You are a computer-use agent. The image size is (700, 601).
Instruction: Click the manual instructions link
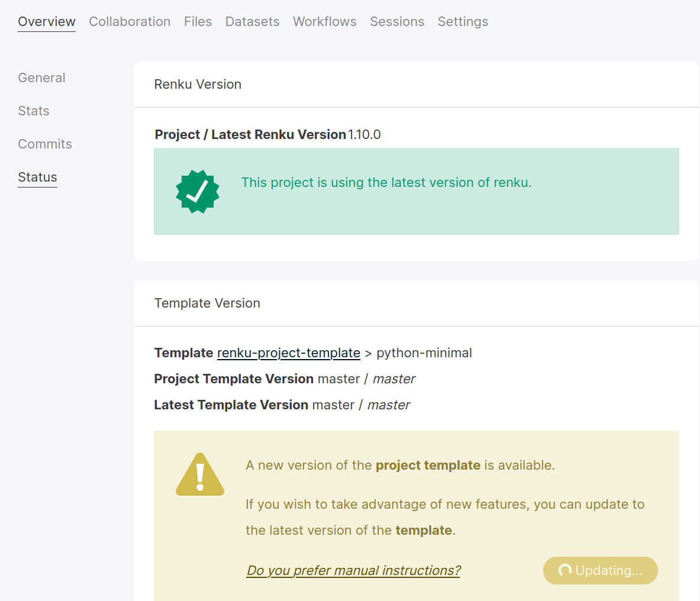click(x=353, y=570)
